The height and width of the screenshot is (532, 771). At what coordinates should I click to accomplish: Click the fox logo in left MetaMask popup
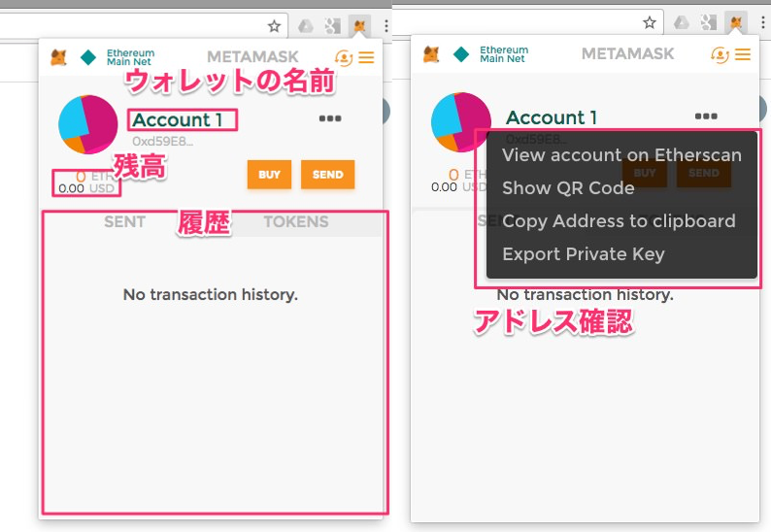(58, 57)
